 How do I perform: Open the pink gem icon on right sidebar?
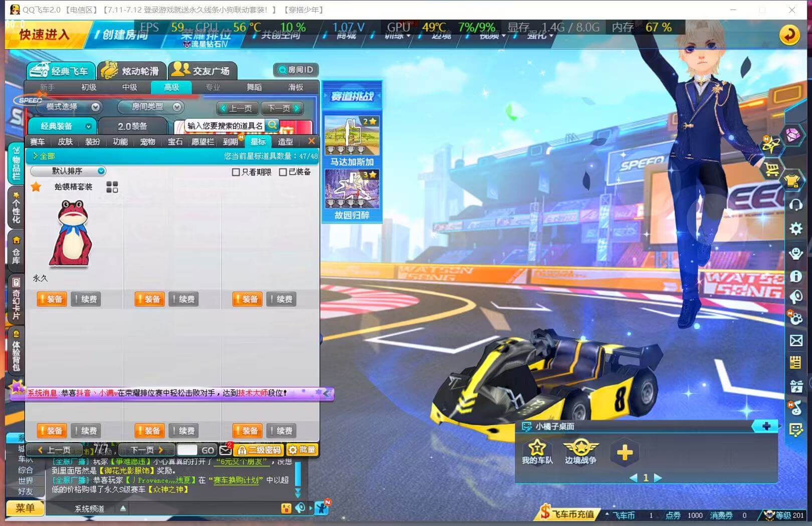[x=793, y=134]
